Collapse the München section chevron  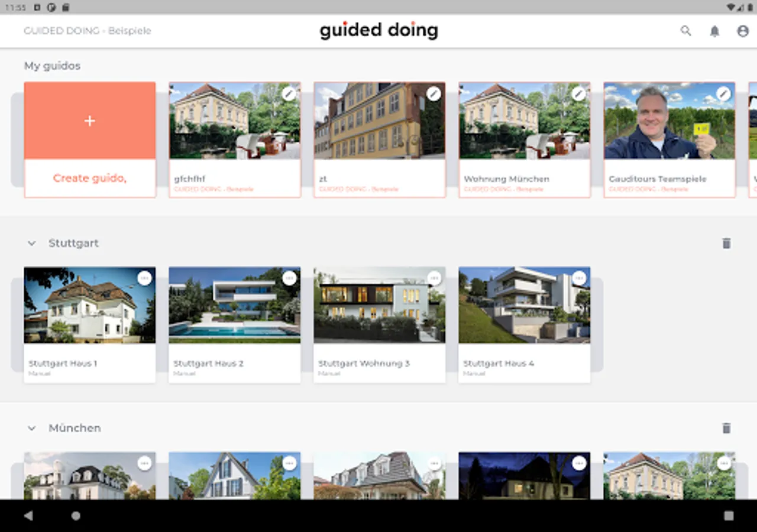click(x=32, y=428)
